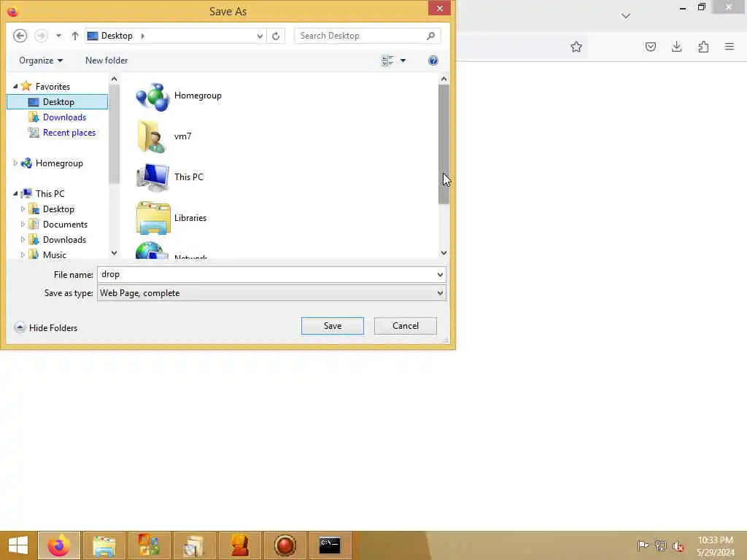Click the File name text field

(267, 274)
